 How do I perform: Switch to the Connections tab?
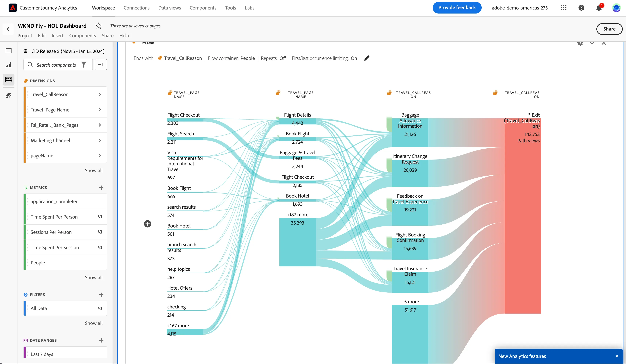pyautogui.click(x=137, y=8)
